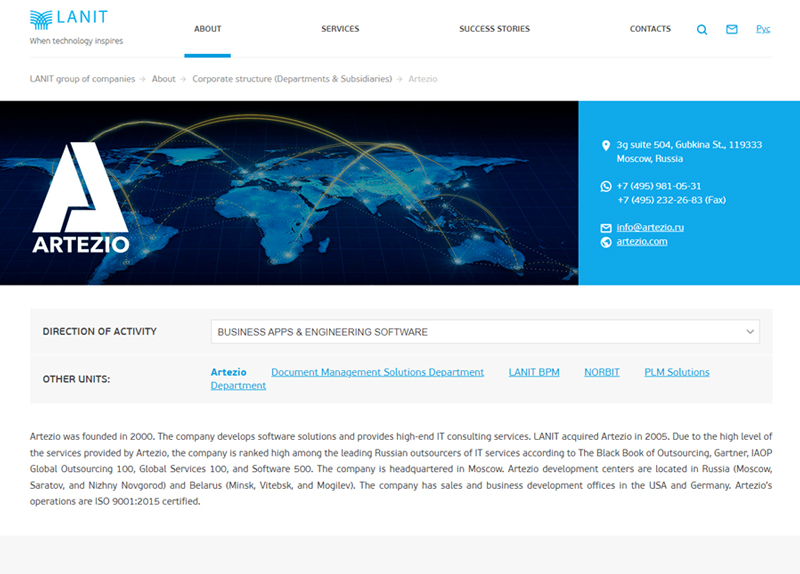Go to the Contacts page
The width and height of the screenshot is (800, 574).
650,29
